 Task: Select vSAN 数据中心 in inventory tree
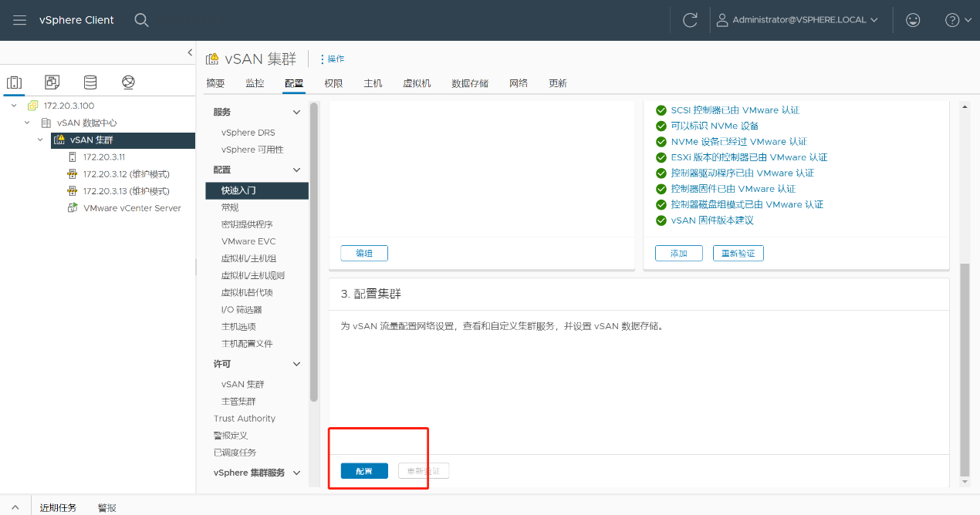(x=86, y=123)
